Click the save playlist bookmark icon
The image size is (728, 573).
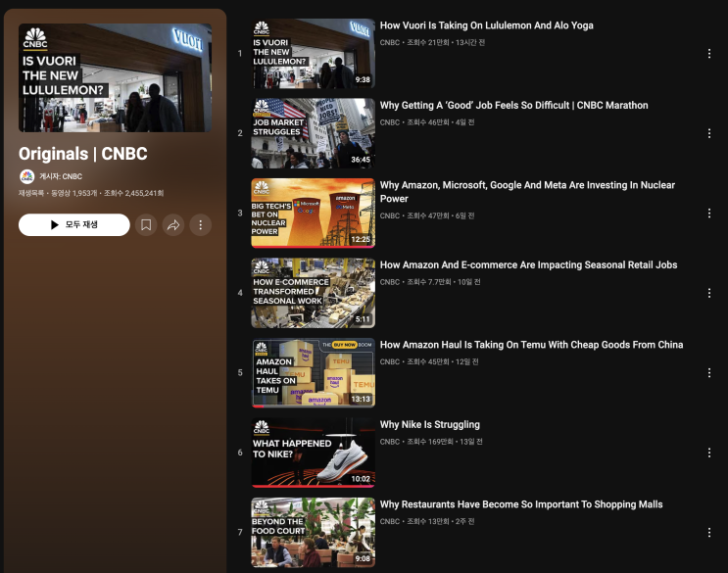pos(146,225)
